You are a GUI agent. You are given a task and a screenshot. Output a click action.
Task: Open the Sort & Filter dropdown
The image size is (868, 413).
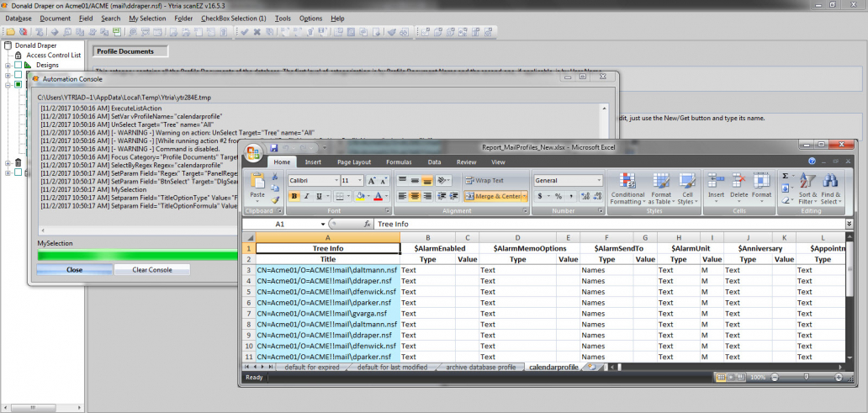807,188
